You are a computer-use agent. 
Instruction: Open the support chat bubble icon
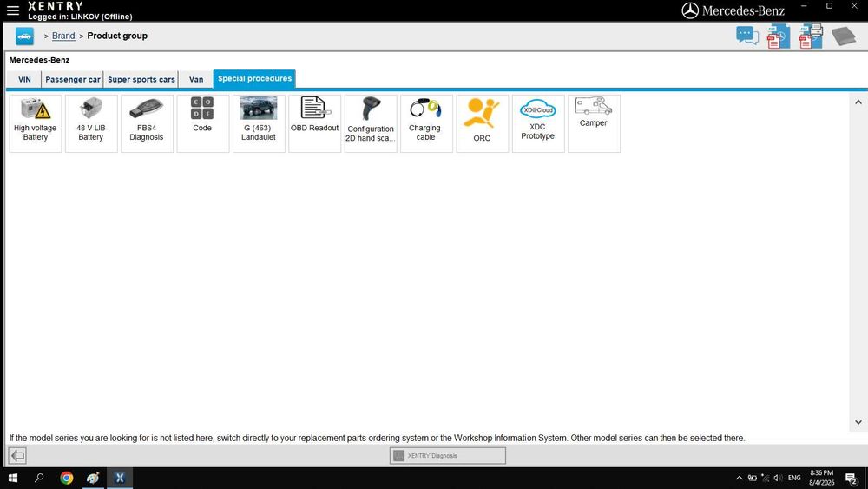(746, 36)
